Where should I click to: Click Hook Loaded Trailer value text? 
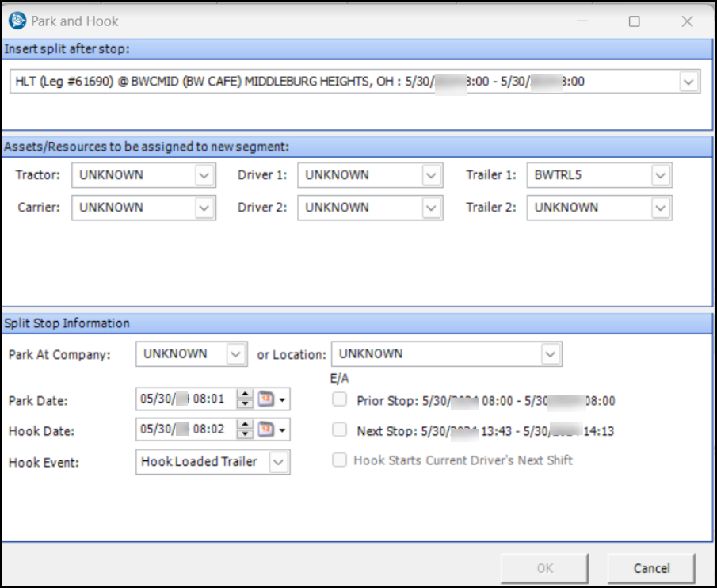[199, 462]
